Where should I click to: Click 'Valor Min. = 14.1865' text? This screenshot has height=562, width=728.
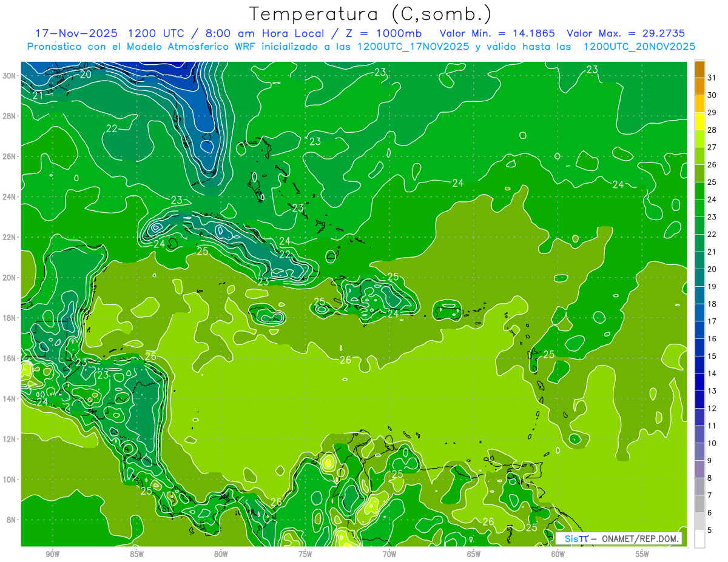[x=497, y=33]
